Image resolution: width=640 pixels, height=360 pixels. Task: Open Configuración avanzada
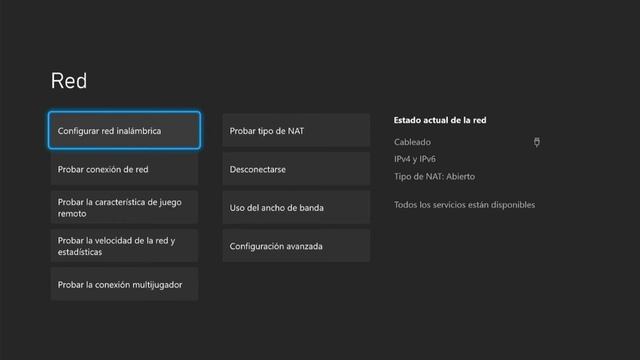[x=296, y=246]
